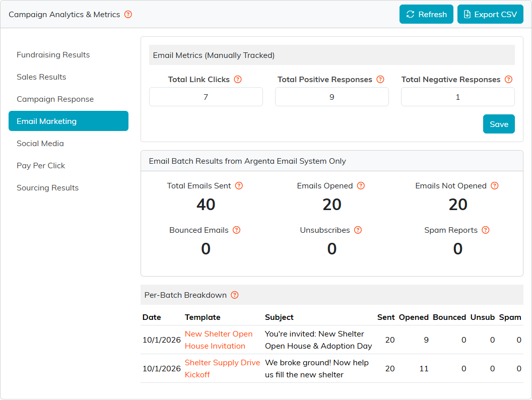Show help for Bounced Emails
This screenshot has height=400, width=532.
(236, 230)
